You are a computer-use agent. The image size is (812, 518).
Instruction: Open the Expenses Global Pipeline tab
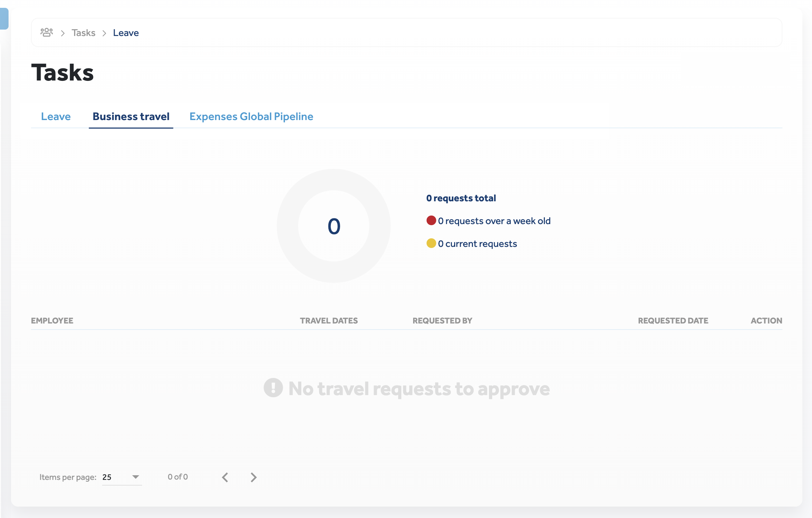[x=251, y=116]
